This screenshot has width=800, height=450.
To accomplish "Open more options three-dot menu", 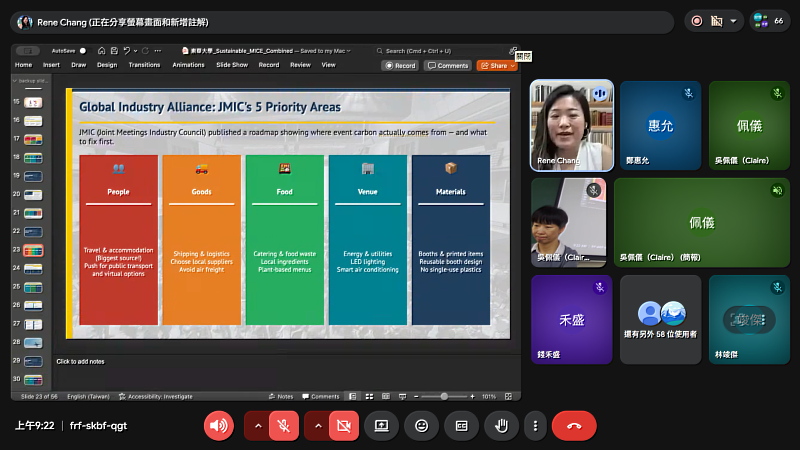I will click(535, 426).
